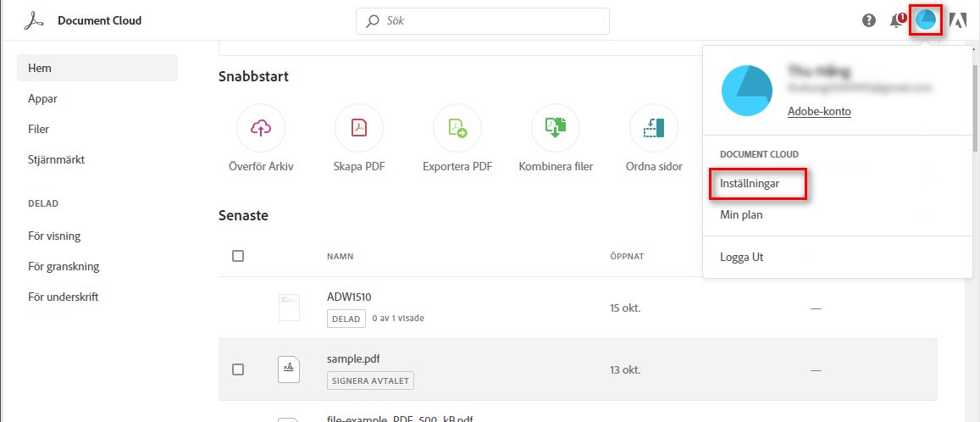Image resolution: width=980 pixels, height=422 pixels.
Task: Click the profile avatar in top bar
Action: (x=926, y=20)
